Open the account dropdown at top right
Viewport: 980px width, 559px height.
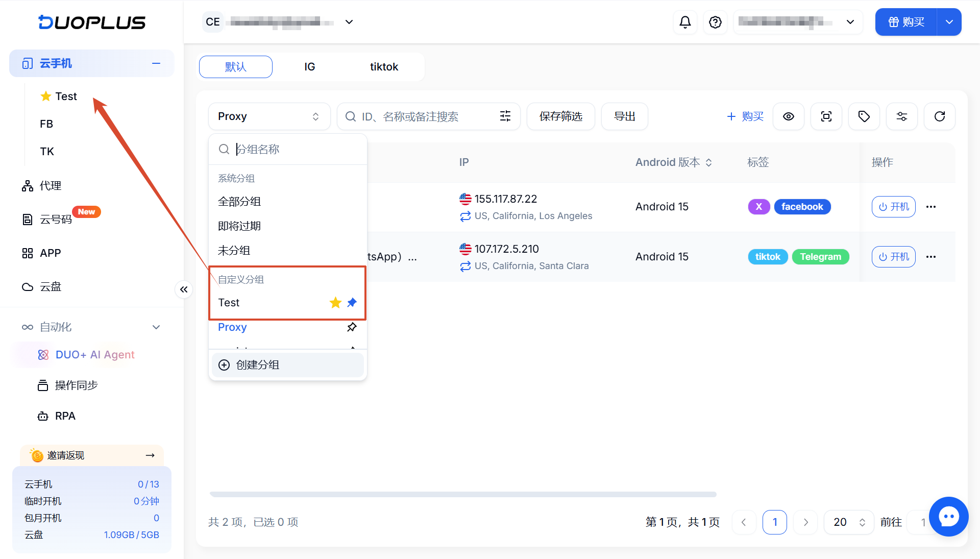pyautogui.click(x=798, y=22)
